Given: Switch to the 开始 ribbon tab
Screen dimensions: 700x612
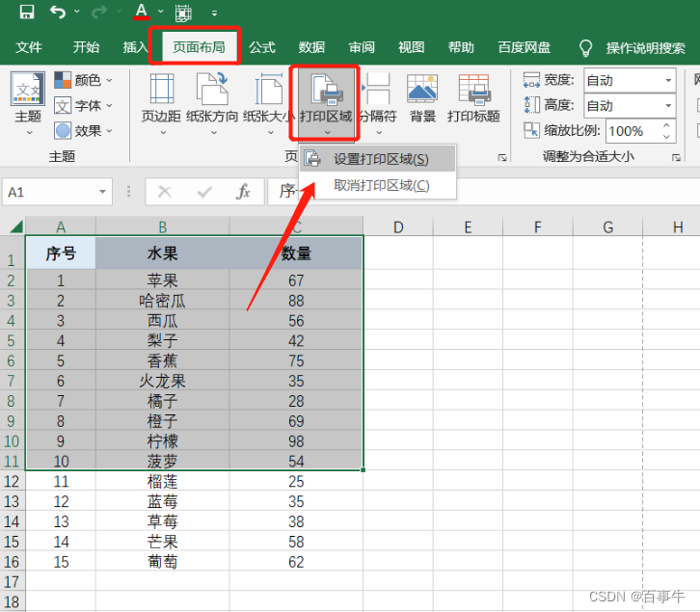Looking at the screenshot, I should pos(86,47).
